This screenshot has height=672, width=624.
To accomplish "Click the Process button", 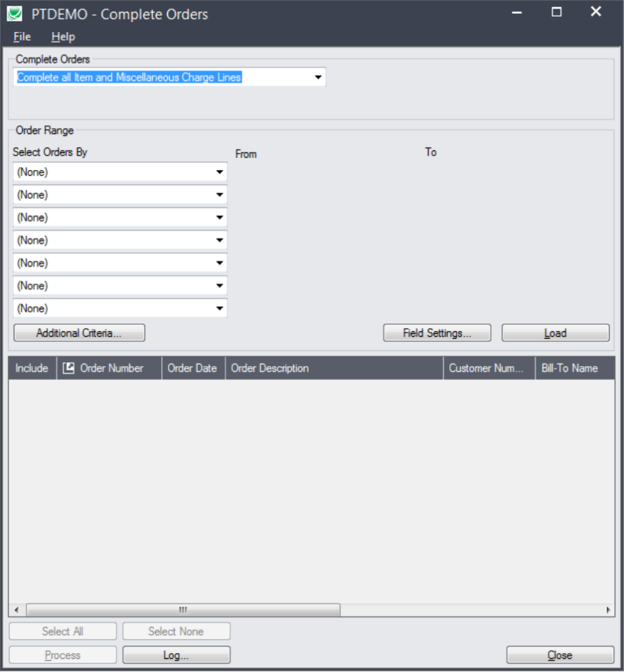I will pyautogui.click(x=62, y=655).
